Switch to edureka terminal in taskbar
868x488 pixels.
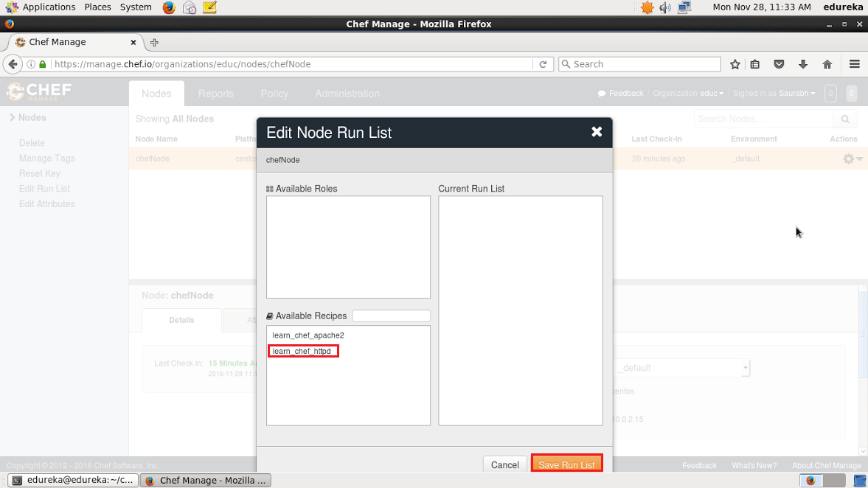pos(73,480)
